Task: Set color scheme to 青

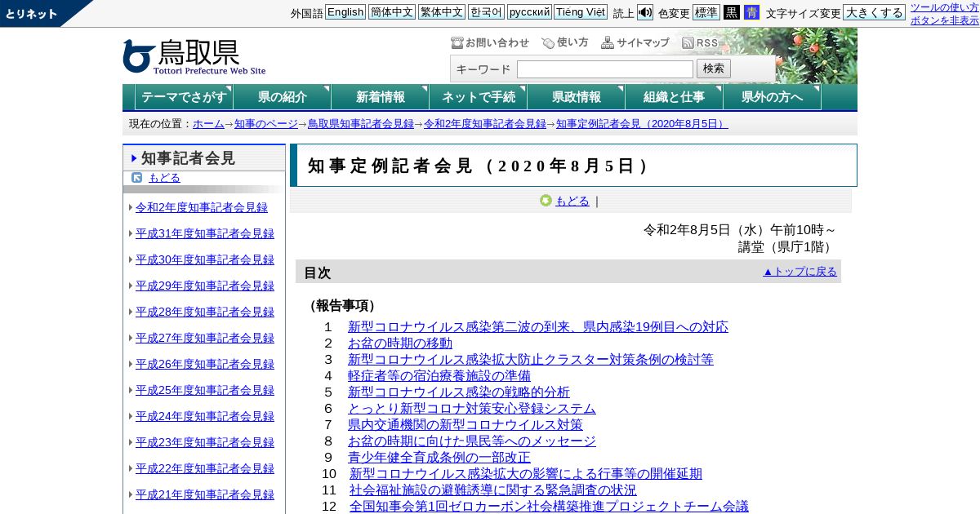Action: coord(751,12)
